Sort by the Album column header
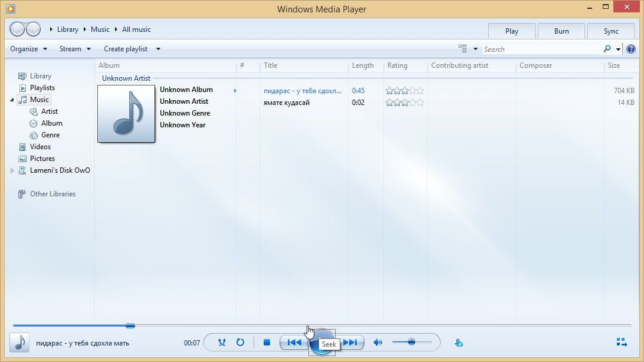 coord(166,65)
